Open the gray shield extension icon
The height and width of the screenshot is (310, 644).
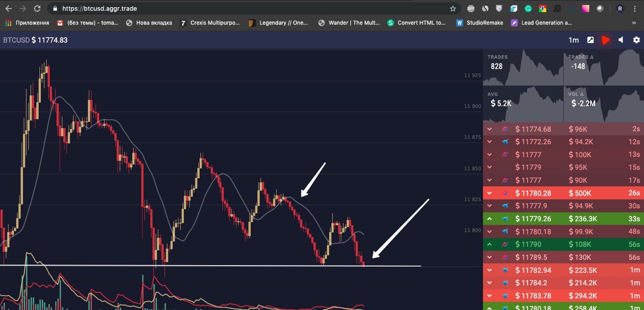click(499, 9)
